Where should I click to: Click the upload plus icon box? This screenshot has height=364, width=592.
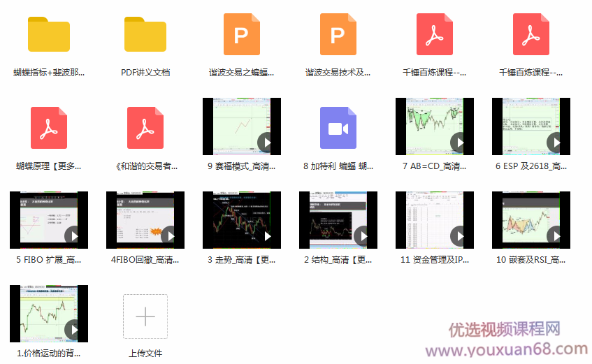click(x=145, y=316)
